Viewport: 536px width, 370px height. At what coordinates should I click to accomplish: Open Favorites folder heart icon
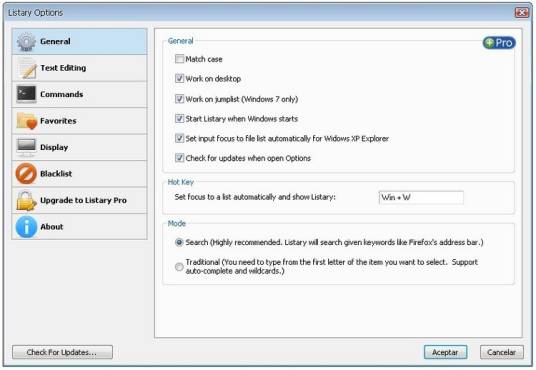[26, 121]
